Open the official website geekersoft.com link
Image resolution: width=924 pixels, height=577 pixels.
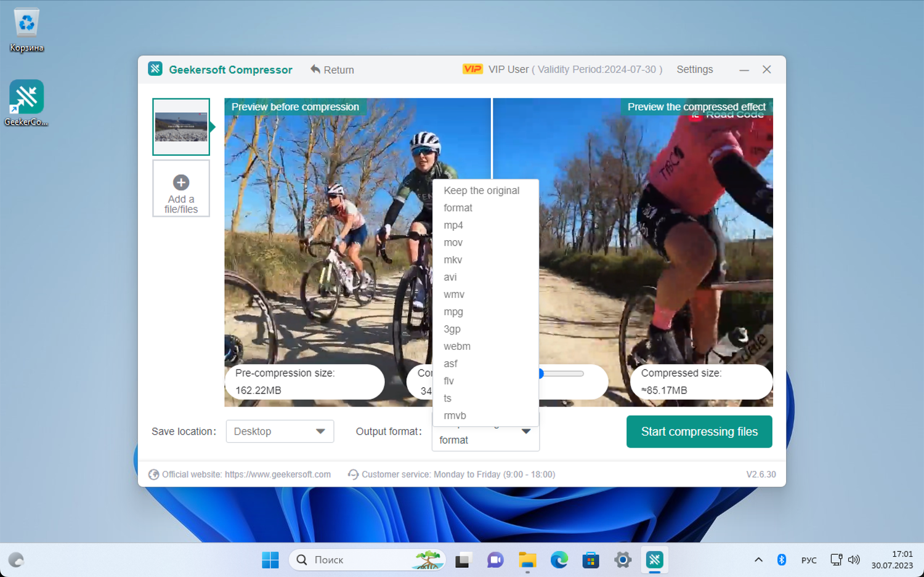point(278,474)
